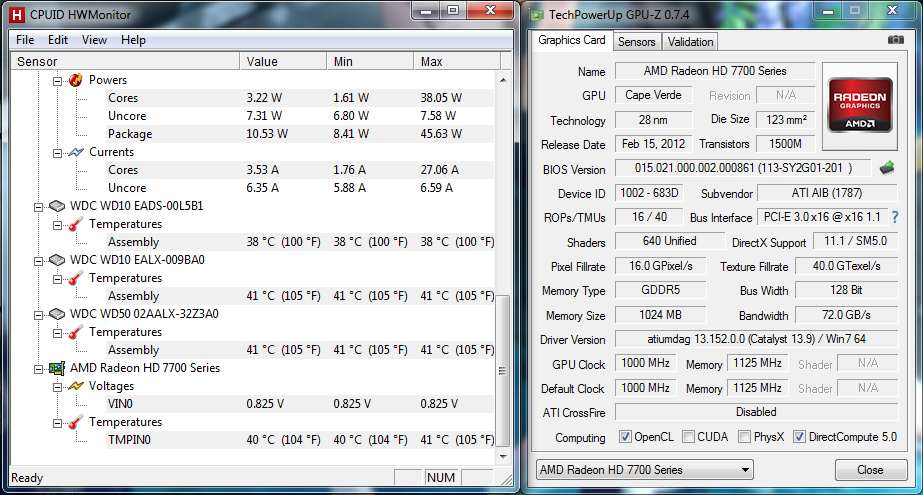Click the BIOS Version field
This screenshot has width=923, height=495.
tap(743, 168)
